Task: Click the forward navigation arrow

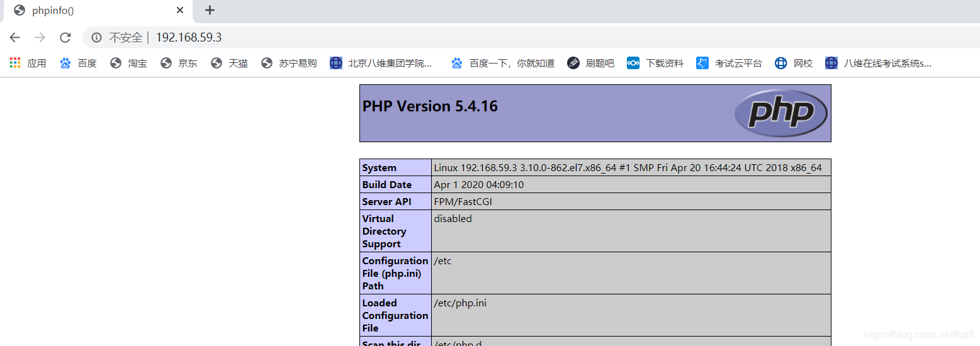Action: [x=40, y=38]
